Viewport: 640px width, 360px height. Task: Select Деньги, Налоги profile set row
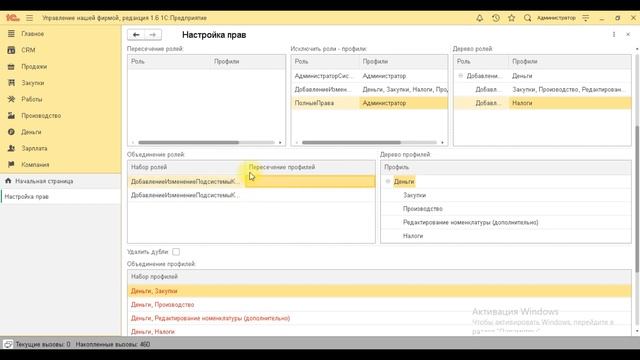(379, 331)
